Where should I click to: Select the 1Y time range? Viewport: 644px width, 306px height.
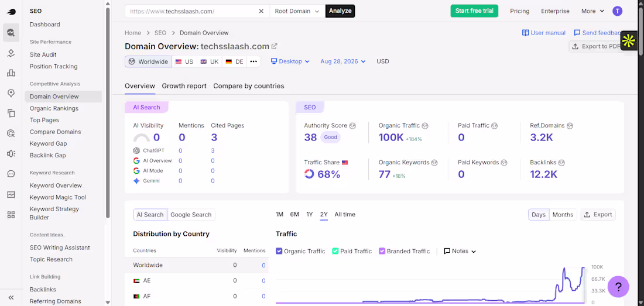point(310,215)
